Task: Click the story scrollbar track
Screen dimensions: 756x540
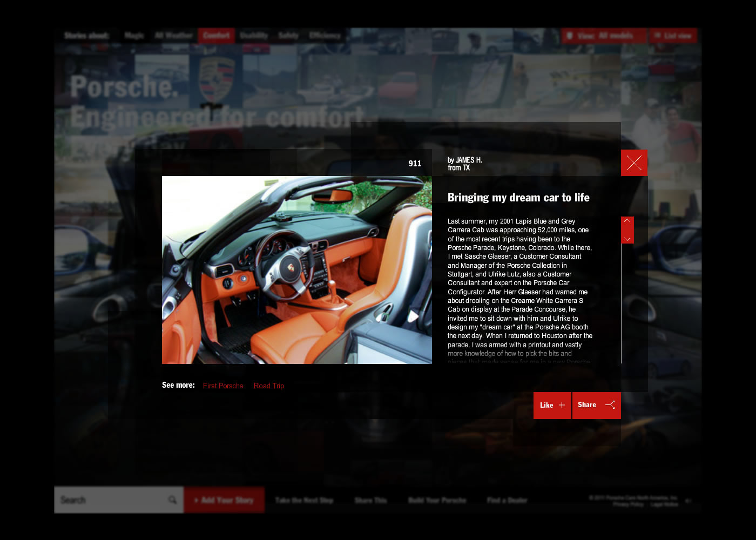Action: [x=622, y=302]
